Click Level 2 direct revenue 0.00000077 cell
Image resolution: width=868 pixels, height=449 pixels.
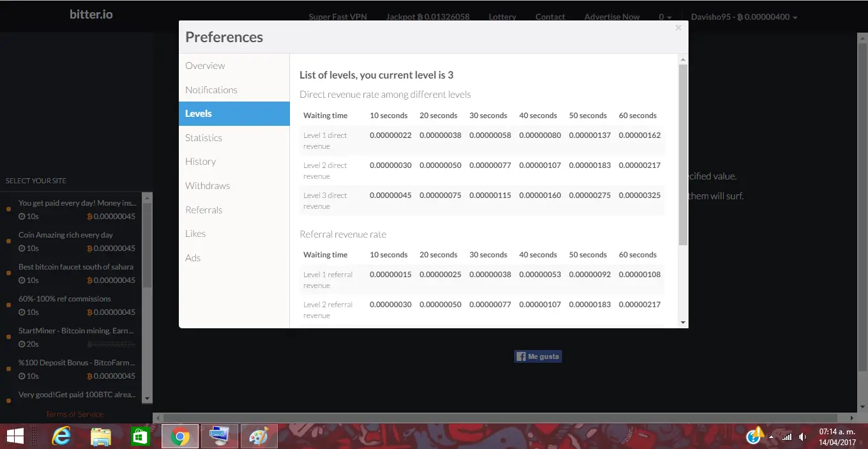point(490,165)
